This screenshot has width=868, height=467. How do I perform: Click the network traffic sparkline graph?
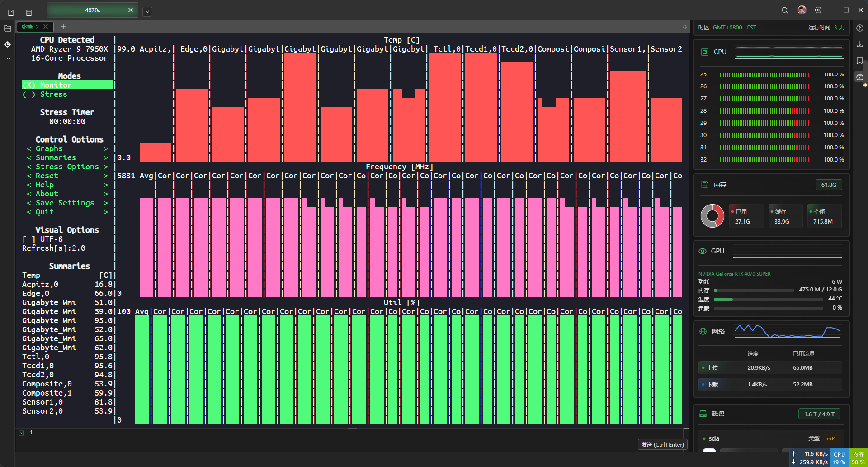coord(788,331)
